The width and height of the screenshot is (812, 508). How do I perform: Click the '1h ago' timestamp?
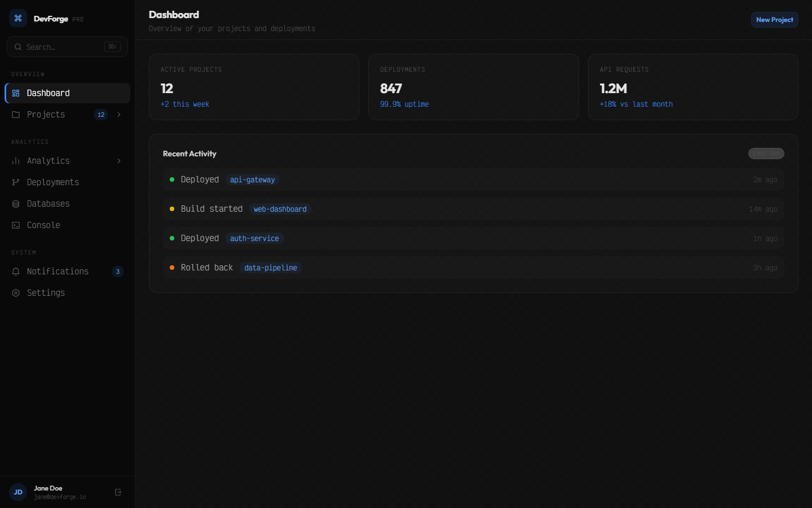click(x=765, y=239)
